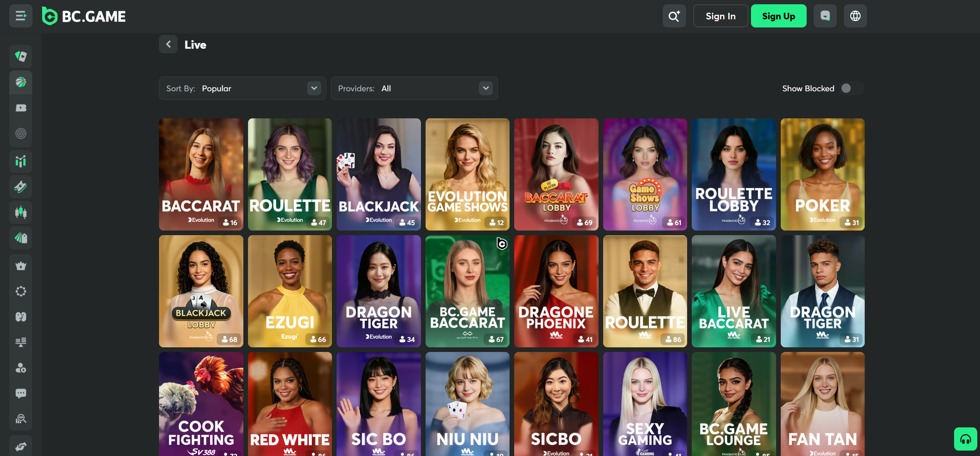Launch the Ezugi game card
The width and height of the screenshot is (980, 456).
pyautogui.click(x=290, y=291)
